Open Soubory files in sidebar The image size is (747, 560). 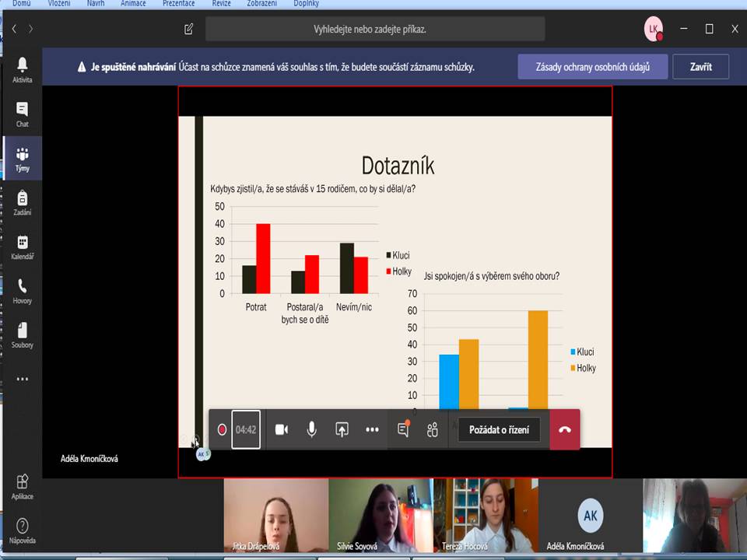(x=22, y=334)
